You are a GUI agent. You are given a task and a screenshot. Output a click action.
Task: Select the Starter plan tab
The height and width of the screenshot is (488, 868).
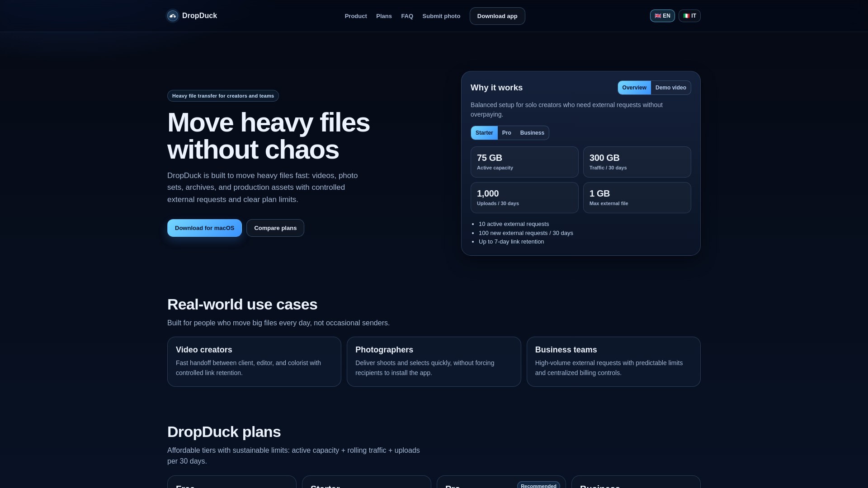(x=484, y=133)
